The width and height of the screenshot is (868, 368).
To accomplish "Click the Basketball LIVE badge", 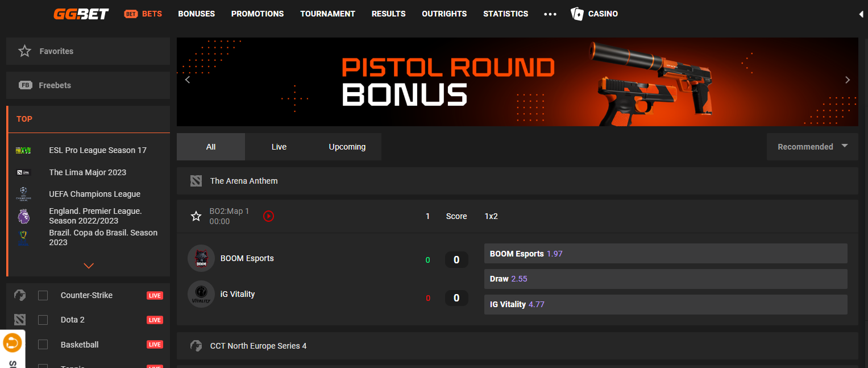I will [x=155, y=345].
